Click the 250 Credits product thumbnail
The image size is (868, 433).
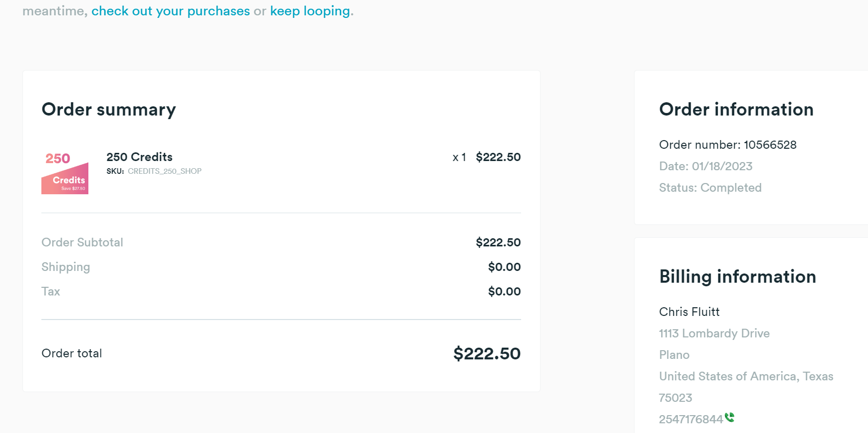click(65, 172)
